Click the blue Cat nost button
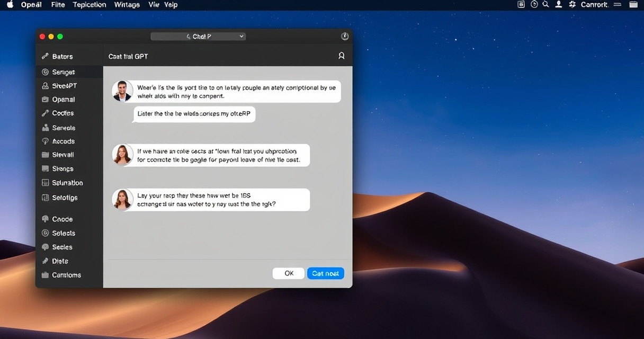The width and height of the screenshot is (644, 339). pyautogui.click(x=325, y=273)
